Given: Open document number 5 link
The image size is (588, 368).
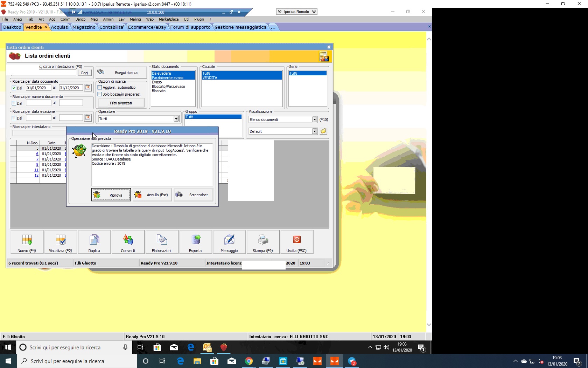Looking at the screenshot, I should [37, 148].
